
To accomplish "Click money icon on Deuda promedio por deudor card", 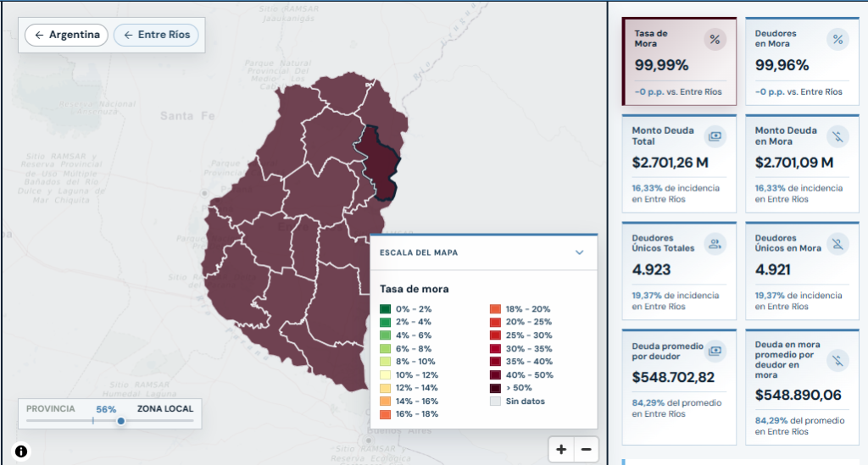I will [715, 351].
